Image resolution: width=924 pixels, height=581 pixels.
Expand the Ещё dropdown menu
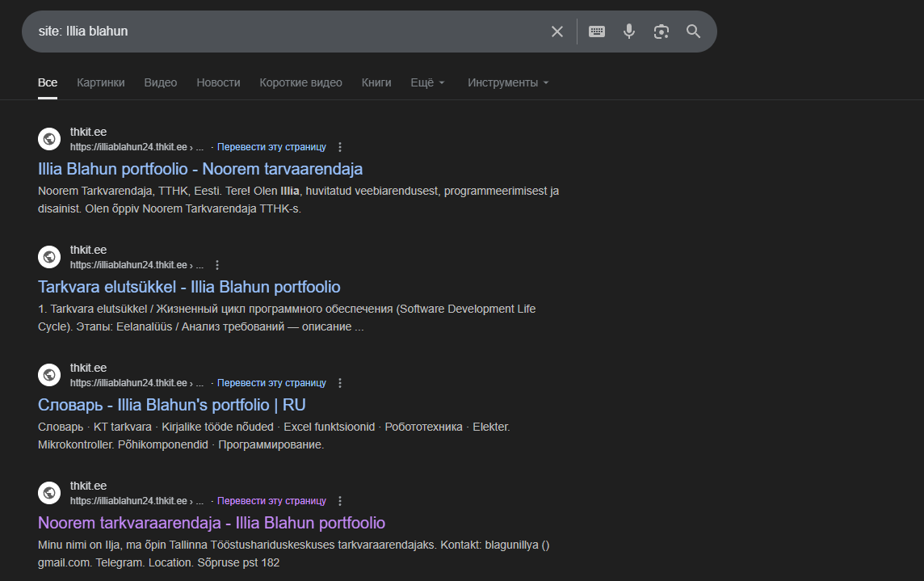pos(427,82)
